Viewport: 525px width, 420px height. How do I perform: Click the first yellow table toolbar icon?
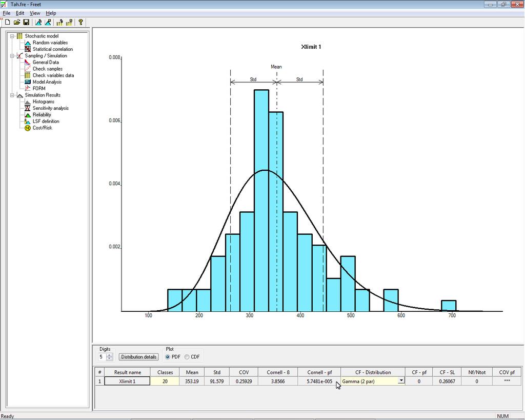point(59,22)
